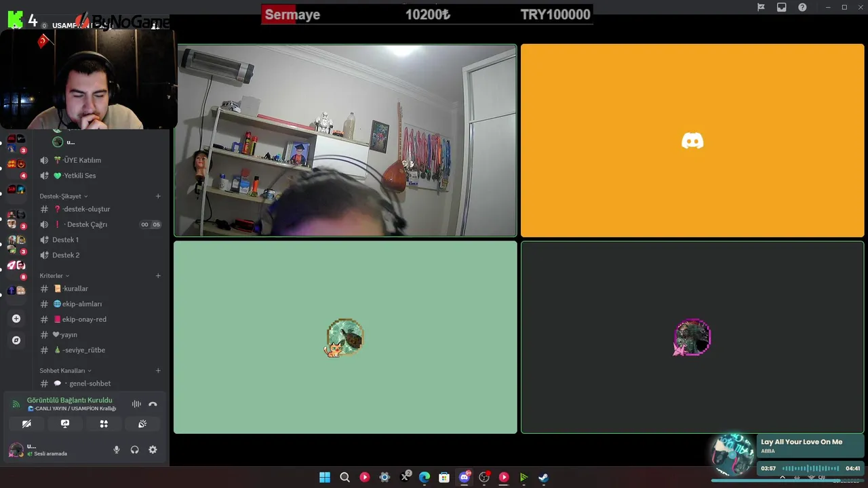This screenshot has height=488, width=868.
Task: Click the Lay All Your Love On Me title
Action: (802, 442)
